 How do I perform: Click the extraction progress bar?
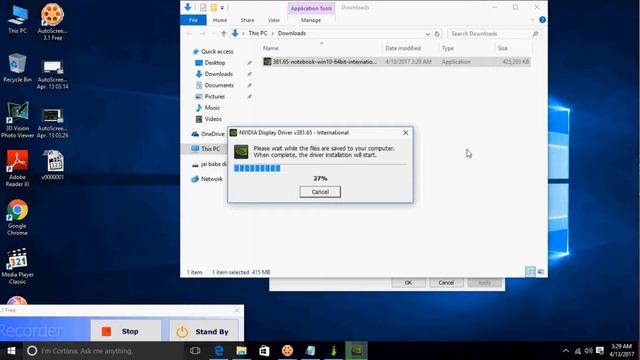pyautogui.click(x=320, y=168)
